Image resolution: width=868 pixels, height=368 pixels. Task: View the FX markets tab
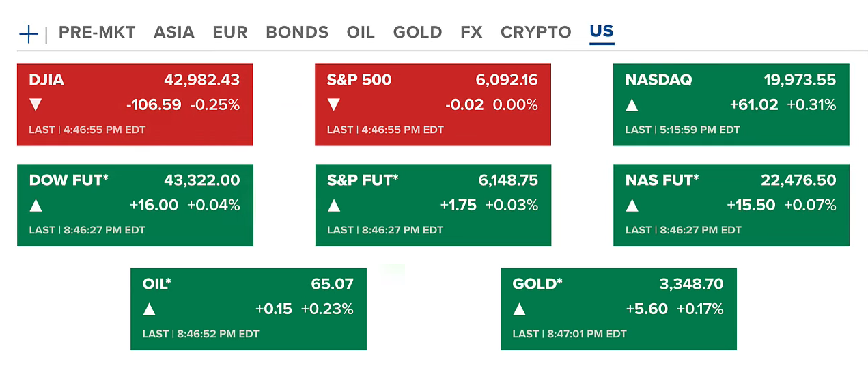[x=471, y=32]
